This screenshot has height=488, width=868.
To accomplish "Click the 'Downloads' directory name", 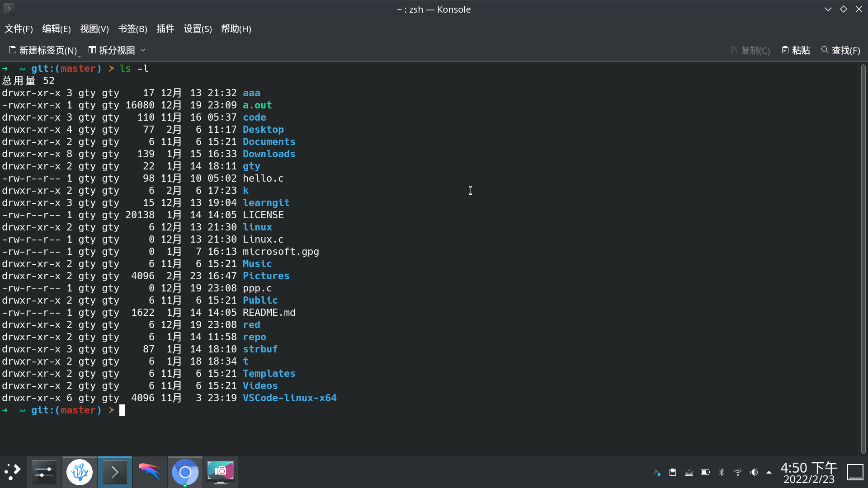I will [x=269, y=154].
